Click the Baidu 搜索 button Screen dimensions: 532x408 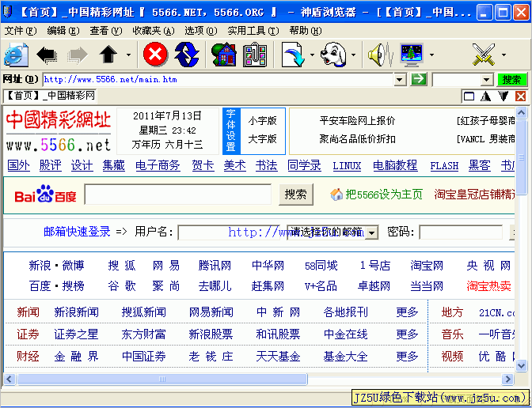[x=295, y=195]
